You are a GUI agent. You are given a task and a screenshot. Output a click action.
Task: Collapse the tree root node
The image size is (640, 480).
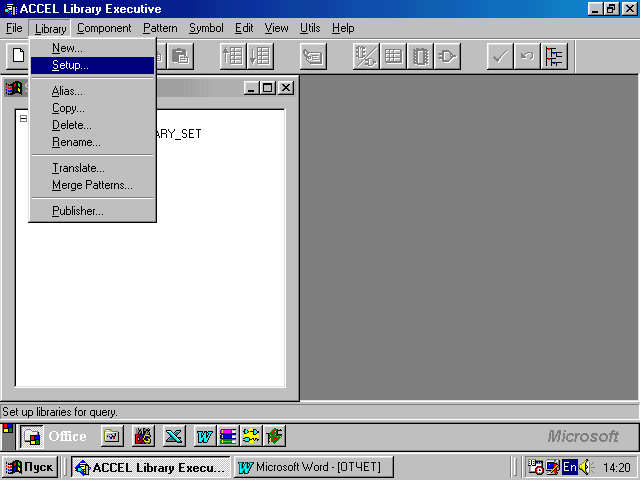[23, 118]
